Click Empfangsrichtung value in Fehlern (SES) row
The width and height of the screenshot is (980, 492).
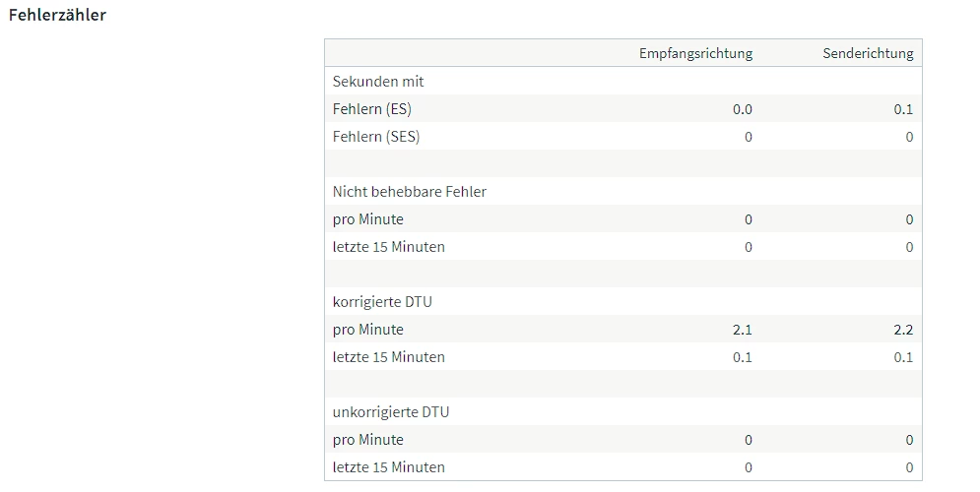748,137
